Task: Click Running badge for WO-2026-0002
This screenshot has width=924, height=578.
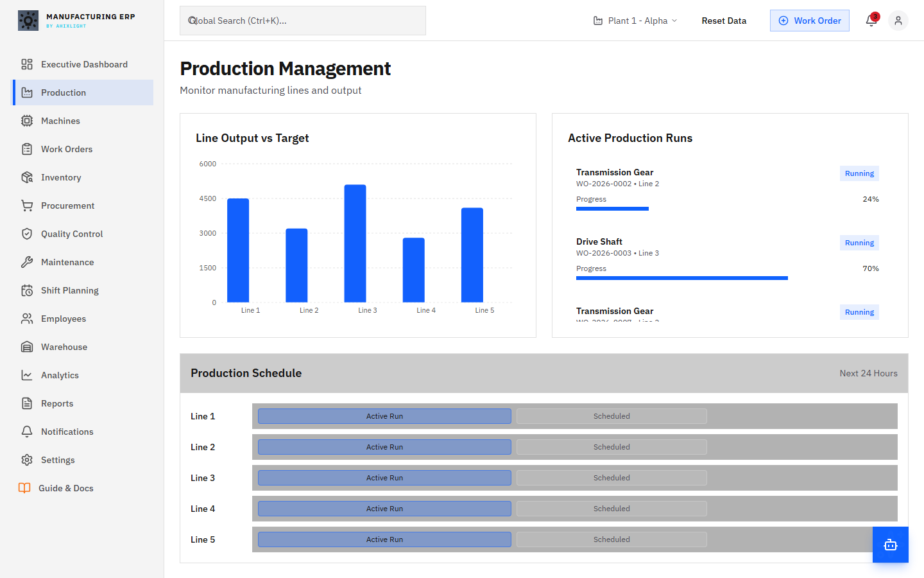Action: [859, 173]
